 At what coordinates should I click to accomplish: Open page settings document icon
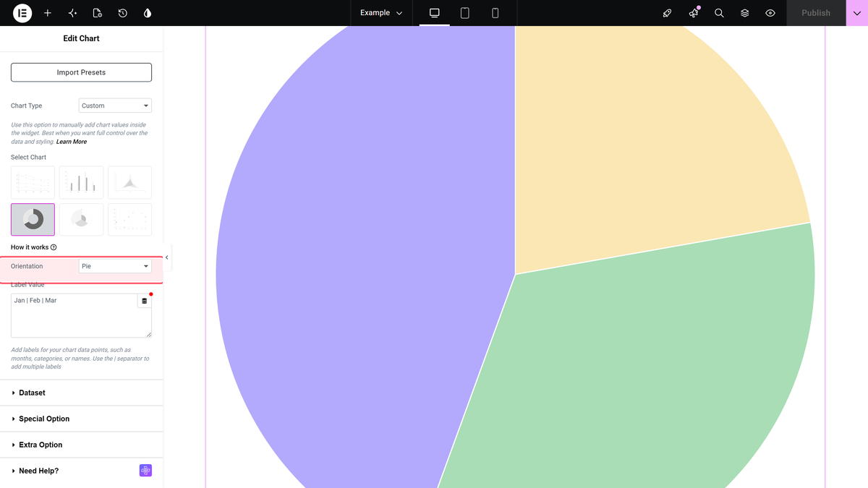pyautogui.click(x=98, y=13)
